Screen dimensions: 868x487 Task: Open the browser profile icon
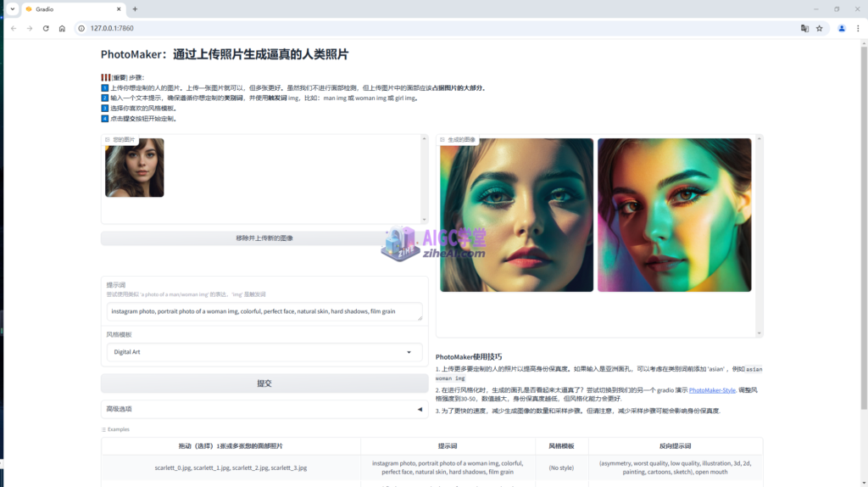click(x=842, y=28)
